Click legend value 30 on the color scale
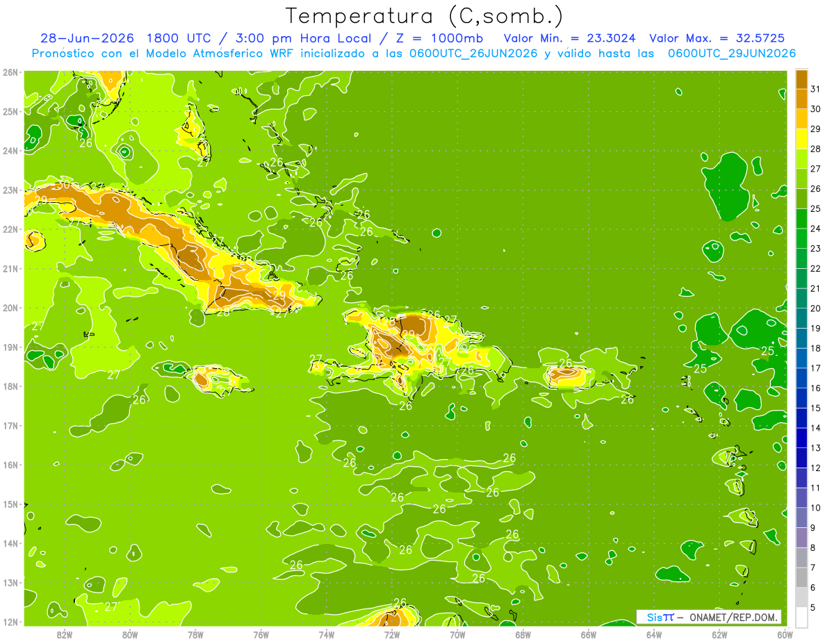 [816, 109]
